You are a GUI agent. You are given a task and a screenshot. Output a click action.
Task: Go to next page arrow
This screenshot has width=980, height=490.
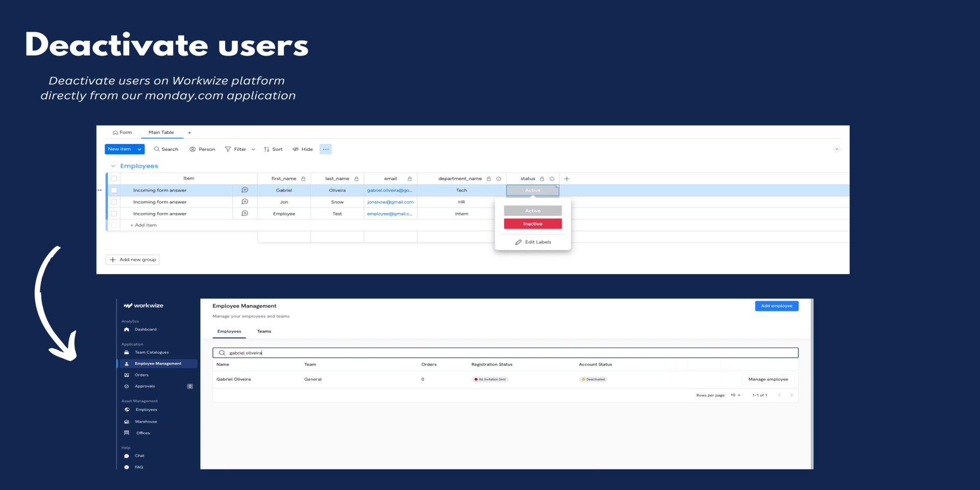(792, 395)
